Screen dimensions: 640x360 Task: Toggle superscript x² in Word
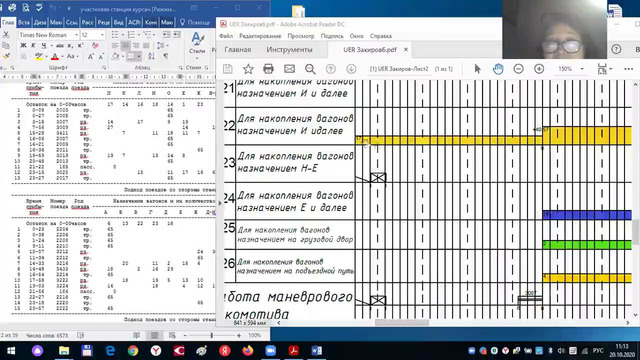pyautogui.click(x=80, y=45)
